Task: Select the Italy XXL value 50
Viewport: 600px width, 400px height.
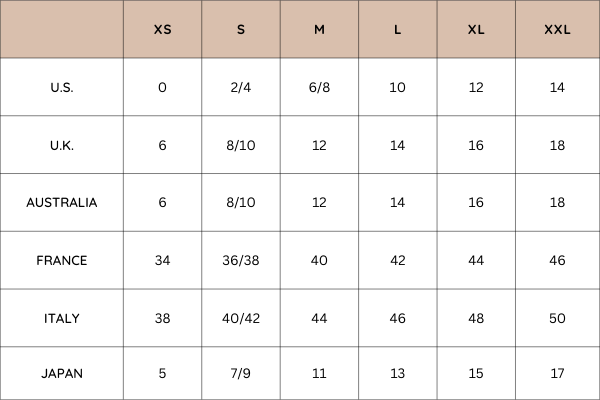Action: click(557, 318)
